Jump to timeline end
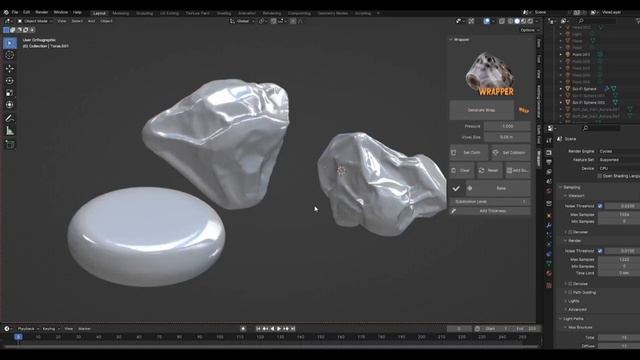Viewport: 640px width, 360px height. click(293, 329)
